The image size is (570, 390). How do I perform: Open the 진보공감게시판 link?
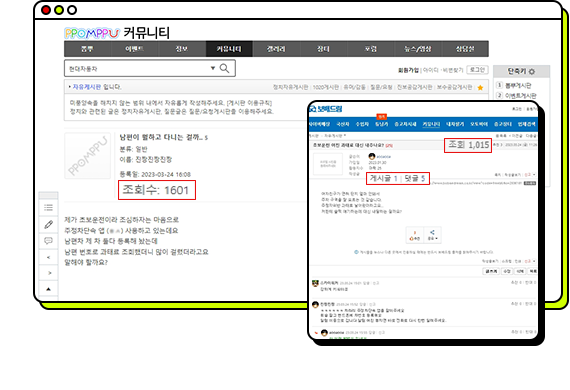[x=414, y=87]
